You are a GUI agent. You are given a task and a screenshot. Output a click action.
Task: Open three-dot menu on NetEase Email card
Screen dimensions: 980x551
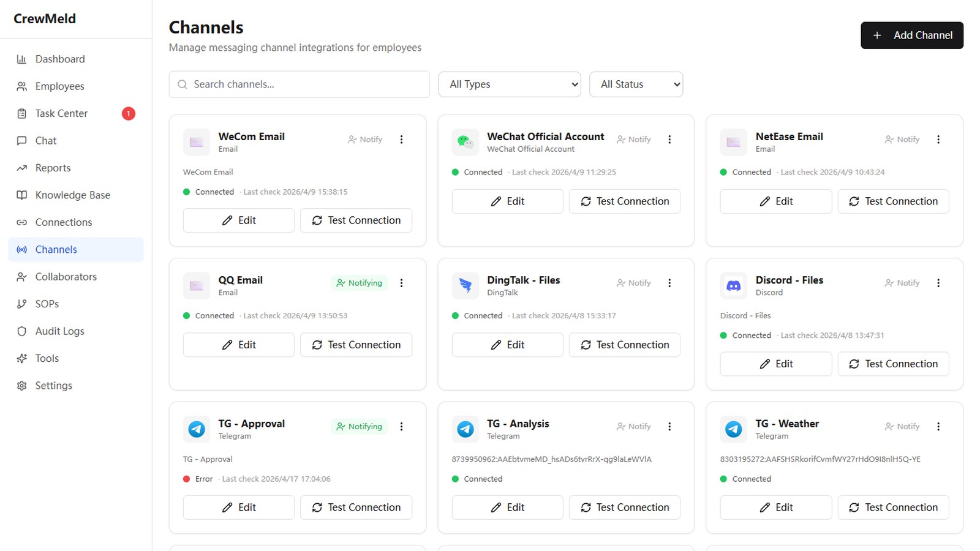click(938, 140)
